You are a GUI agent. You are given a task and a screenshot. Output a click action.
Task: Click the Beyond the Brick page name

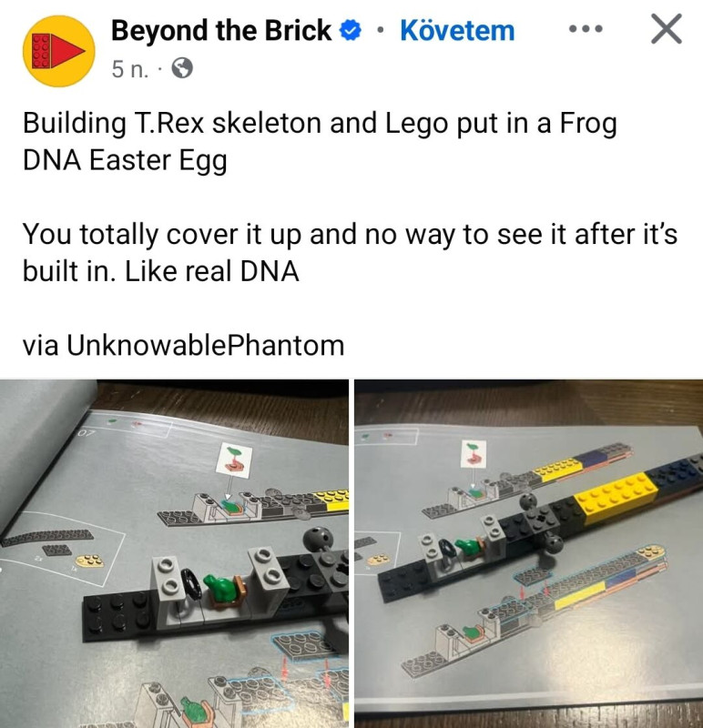(x=221, y=31)
